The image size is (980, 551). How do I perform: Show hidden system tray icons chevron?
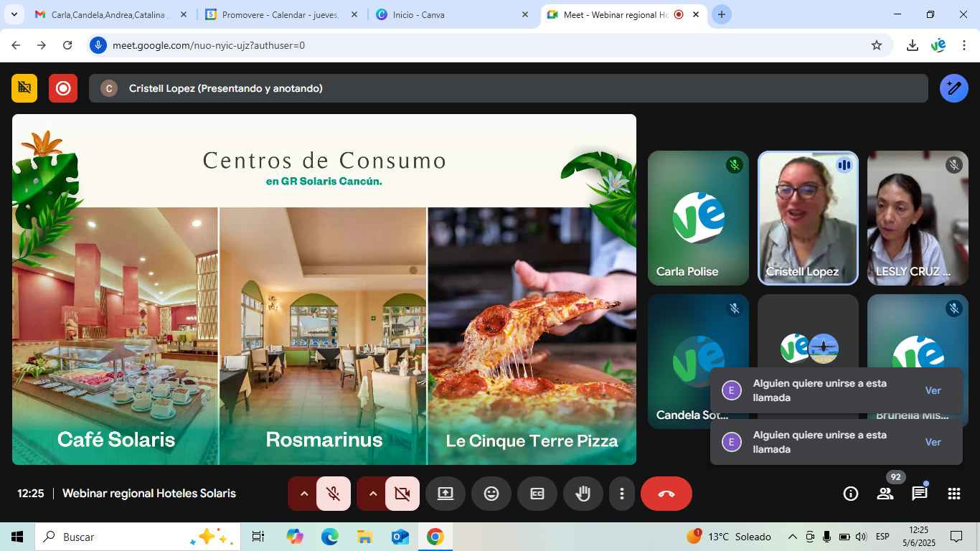pos(793,537)
